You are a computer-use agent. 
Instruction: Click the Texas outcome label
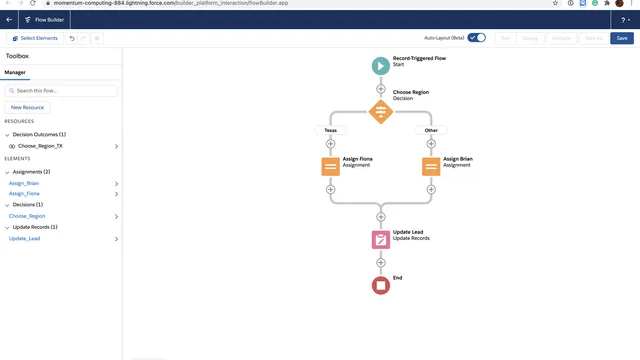[331, 130]
